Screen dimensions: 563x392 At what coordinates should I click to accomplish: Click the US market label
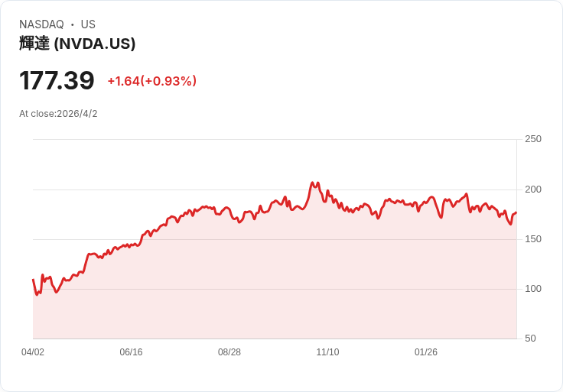tap(88, 24)
